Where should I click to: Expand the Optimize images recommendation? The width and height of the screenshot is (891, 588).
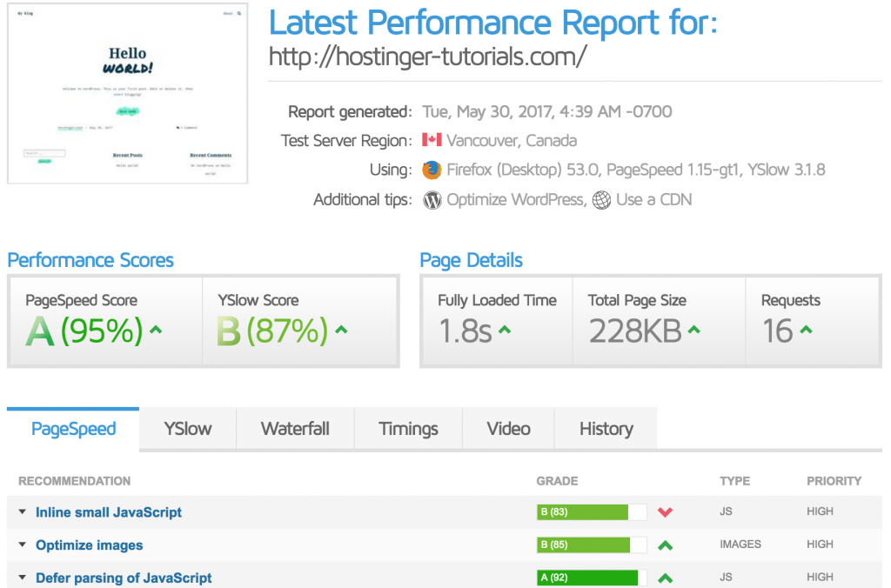point(22,545)
